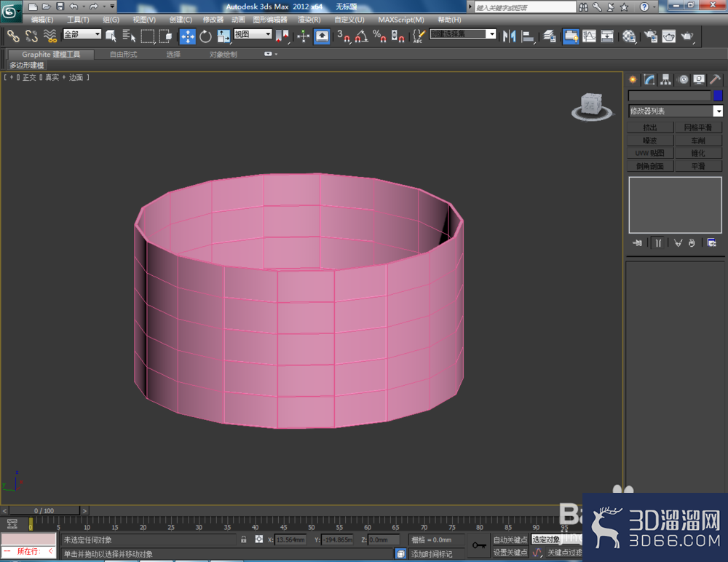Activate Select and Rotate tool
728x562 pixels.
(x=205, y=36)
